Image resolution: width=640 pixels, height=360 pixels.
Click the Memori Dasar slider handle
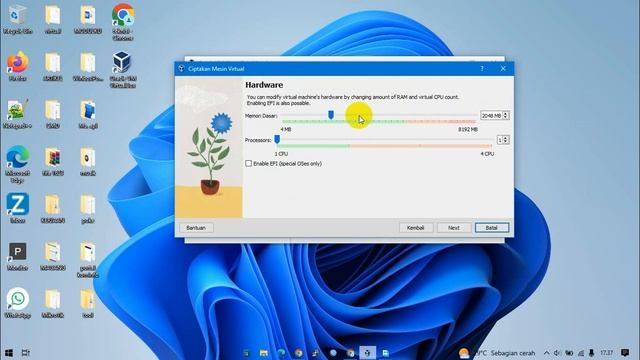(331, 116)
